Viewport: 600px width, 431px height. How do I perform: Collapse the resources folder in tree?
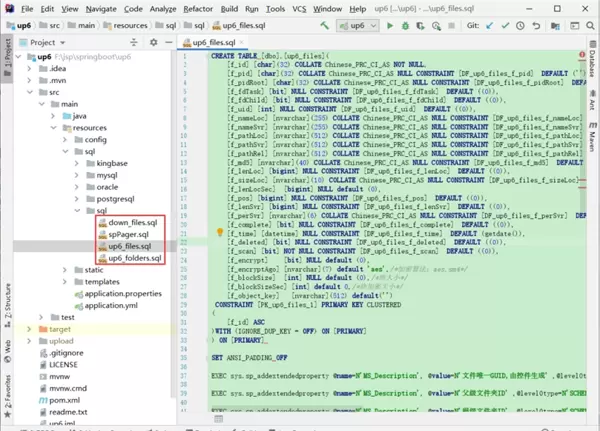pyautogui.click(x=53, y=128)
